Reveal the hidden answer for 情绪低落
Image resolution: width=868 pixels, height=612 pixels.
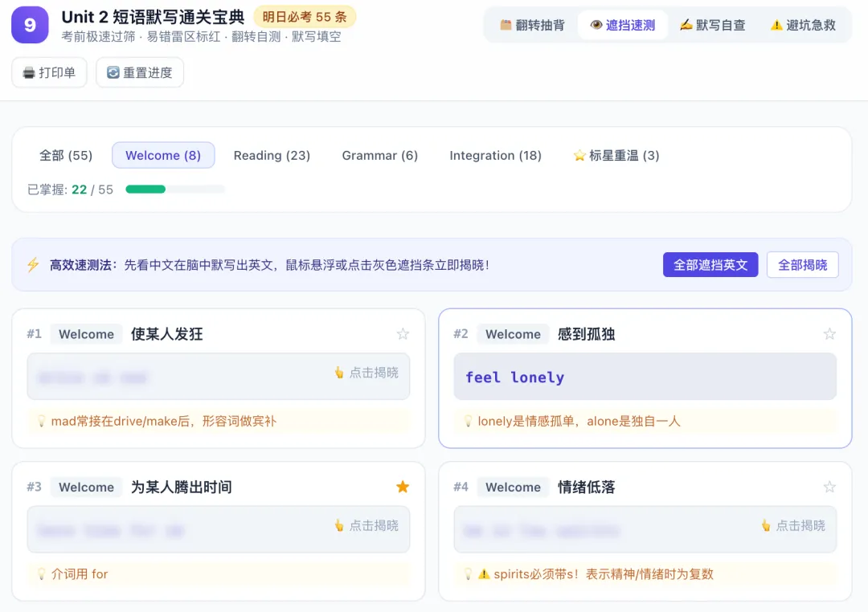[x=645, y=529]
